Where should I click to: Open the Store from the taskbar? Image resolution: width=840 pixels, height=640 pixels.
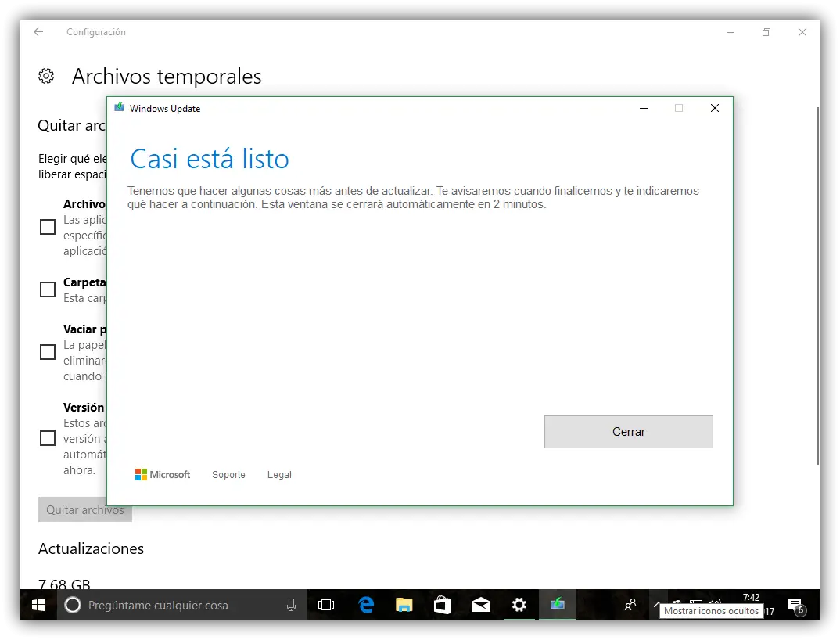[x=442, y=605]
